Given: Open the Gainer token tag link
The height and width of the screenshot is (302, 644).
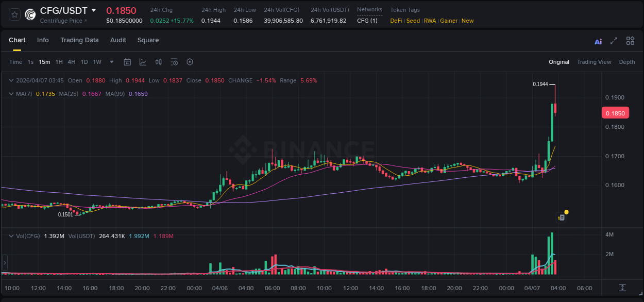Looking at the screenshot, I should [448, 21].
